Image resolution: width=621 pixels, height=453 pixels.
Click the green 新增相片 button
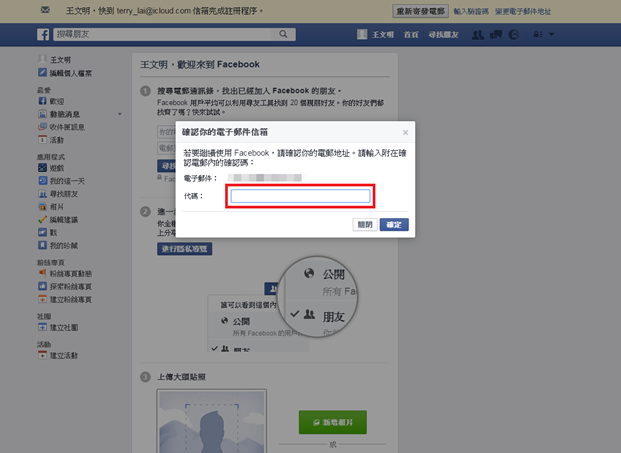point(333,423)
